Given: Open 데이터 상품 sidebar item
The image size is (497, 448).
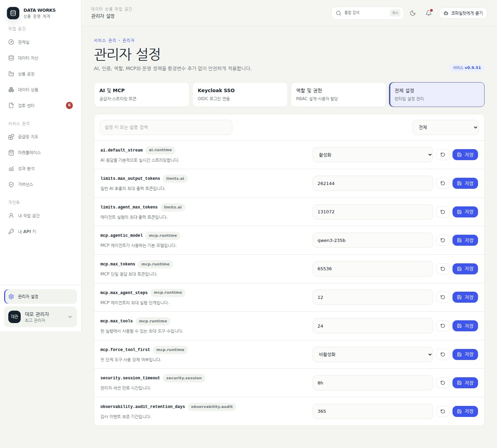Looking at the screenshot, I should click(40, 90).
